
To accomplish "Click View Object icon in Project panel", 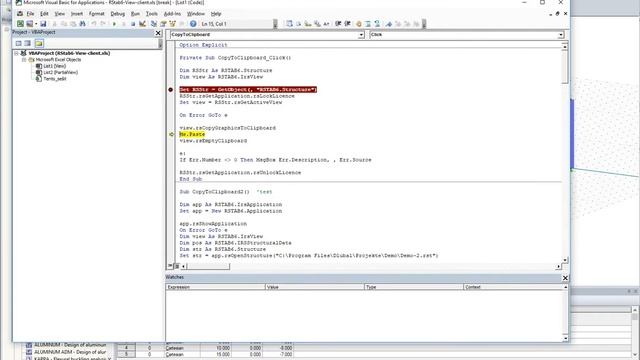I will (27, 43).
